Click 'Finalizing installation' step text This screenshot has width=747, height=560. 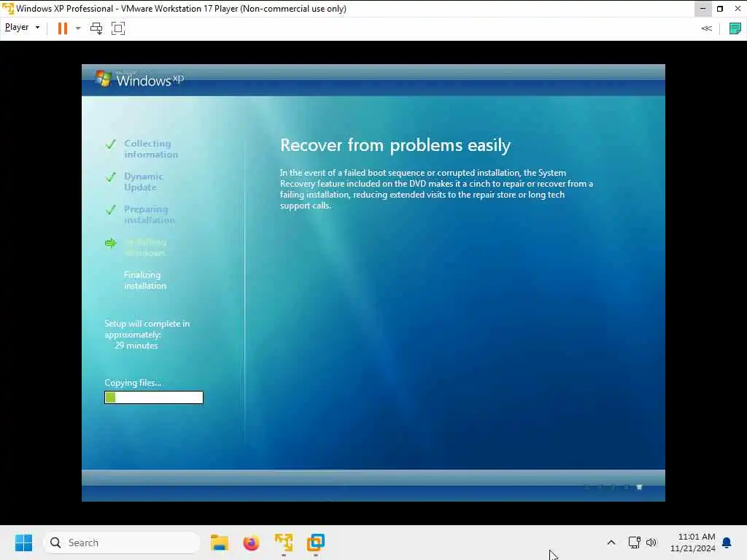click(x=145, y=281)
